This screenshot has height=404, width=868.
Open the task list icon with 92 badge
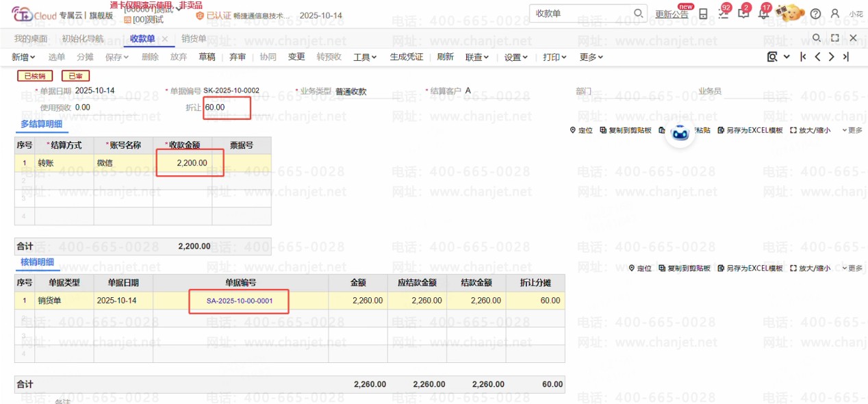(x=724, y=14)
